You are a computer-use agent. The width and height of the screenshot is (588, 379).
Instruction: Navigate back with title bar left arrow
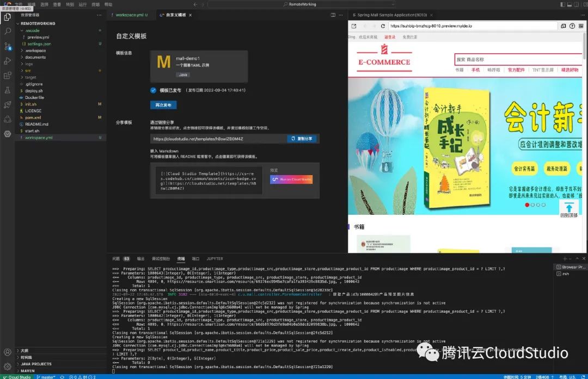pyautogui.click(x=195, y=4)
